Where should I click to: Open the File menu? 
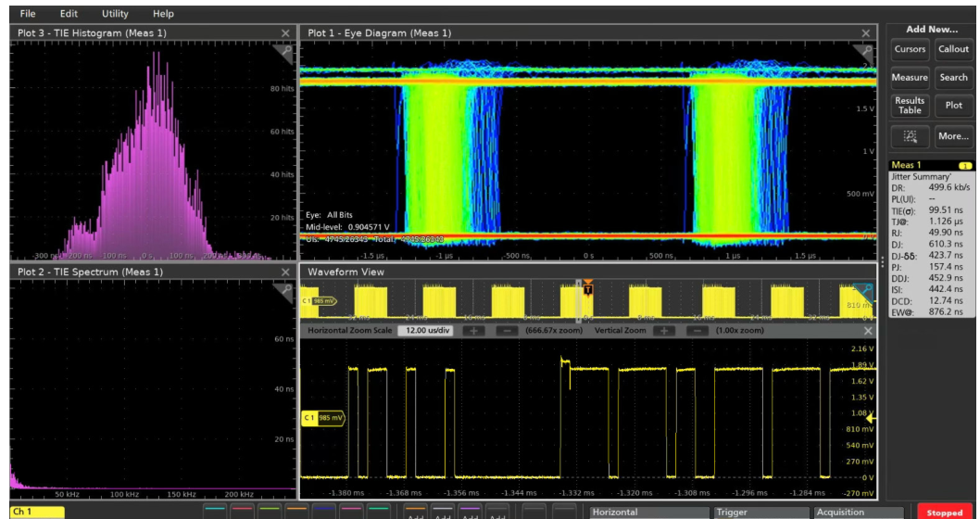pyautogui.click(x=28, y=13)
